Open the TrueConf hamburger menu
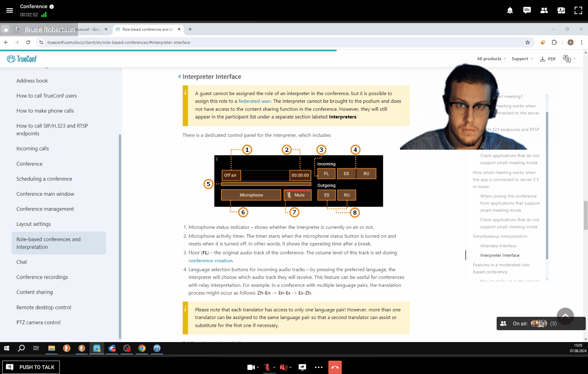This screenshot has width=588, height=374. point(10,10)
